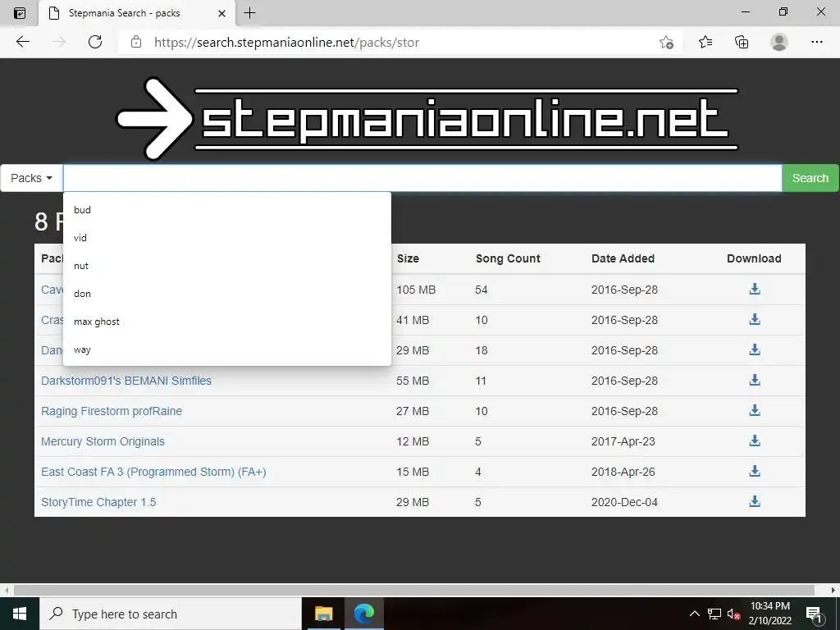
Task: Download Raging Firestorm profRaine pack
Action: coord(755,411)
